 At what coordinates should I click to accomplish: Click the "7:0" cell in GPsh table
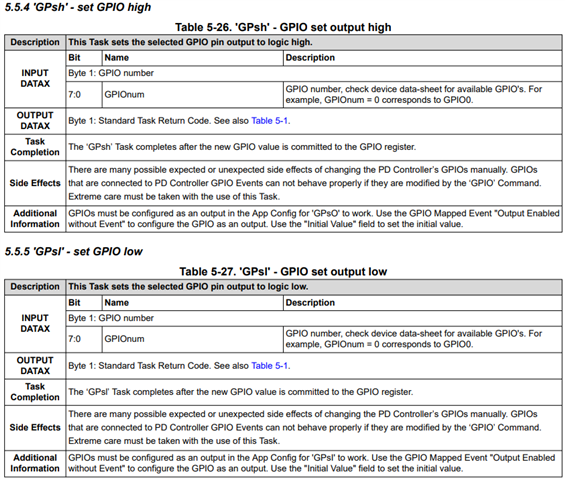click(x=75, y=95)
